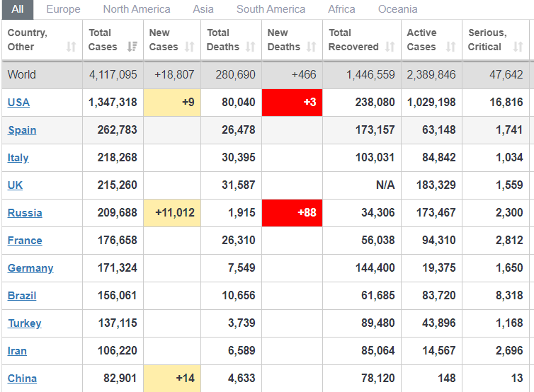Click Total Cases sort icon
The width and height of the screenshot is (534, 392).
(x=132, y=47)
